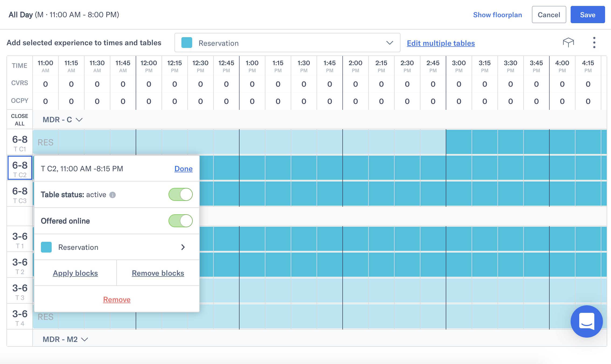Click Remove blocks
This screenshot has height=364, width=611.
tap(158, 273)
